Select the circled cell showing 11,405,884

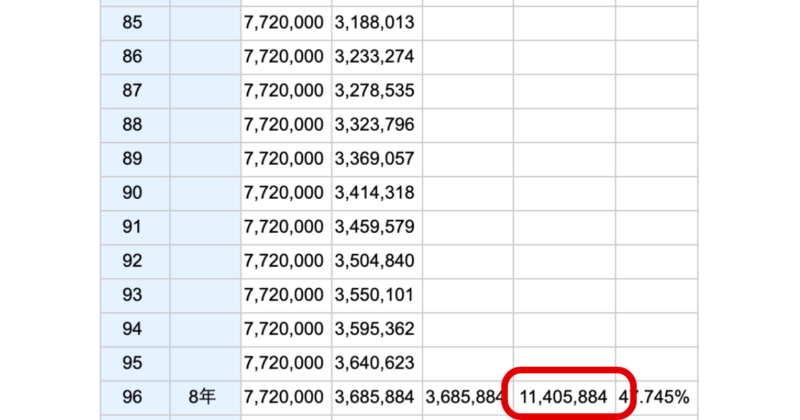pos(564,398)
